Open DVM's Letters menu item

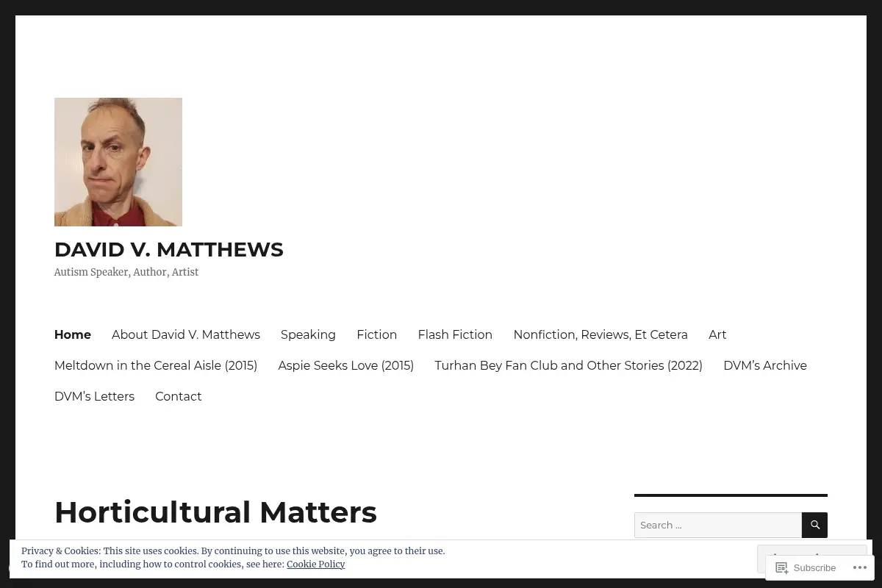coord(94,396)
